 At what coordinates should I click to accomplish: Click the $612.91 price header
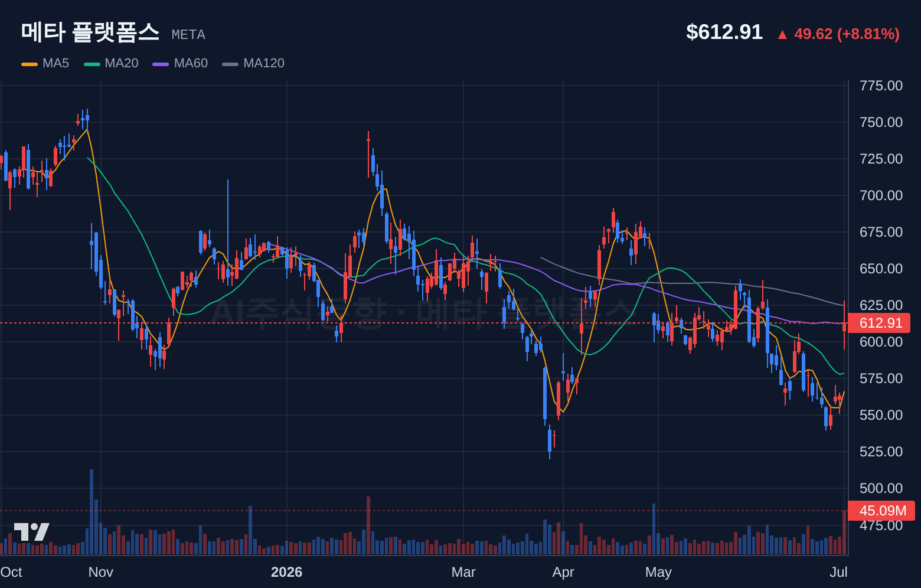724,32
